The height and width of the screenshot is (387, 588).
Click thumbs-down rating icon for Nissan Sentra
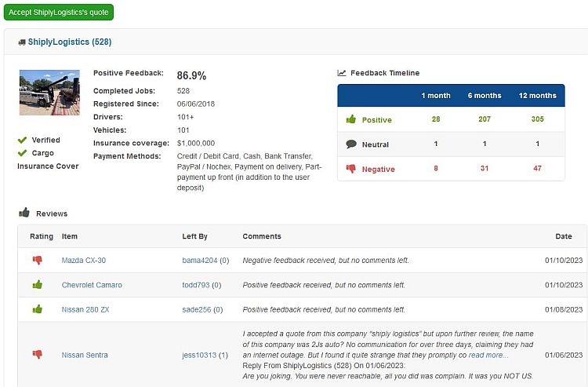(x=37, y=354)
